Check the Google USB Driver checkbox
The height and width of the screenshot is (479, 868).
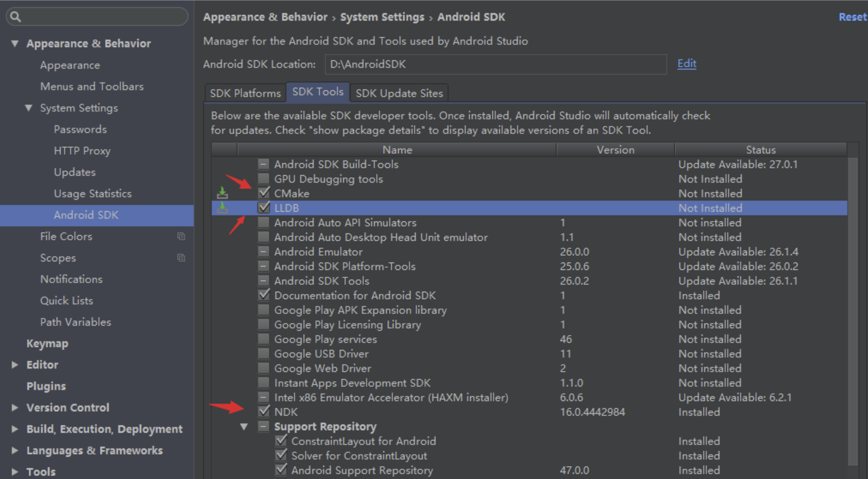point(264,354)
